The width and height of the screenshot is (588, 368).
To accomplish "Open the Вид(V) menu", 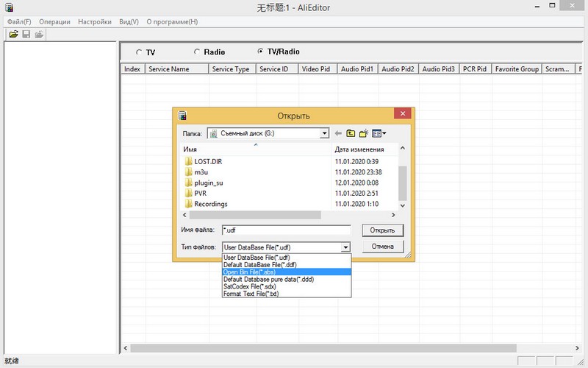I will [x=129, y=22].
